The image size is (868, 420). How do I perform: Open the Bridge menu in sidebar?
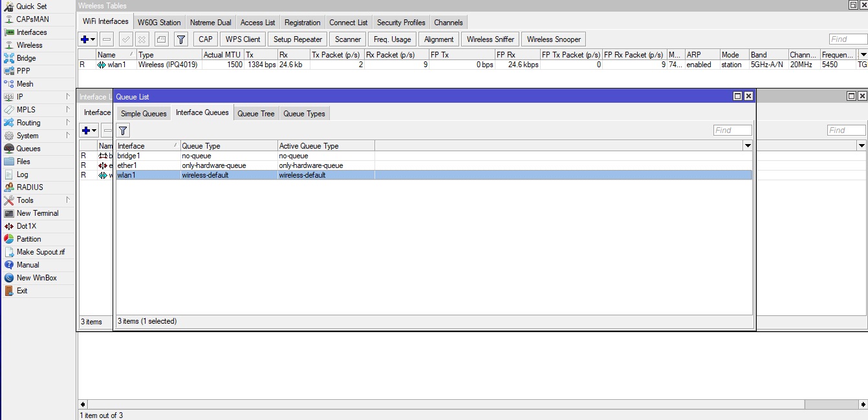pyautogui.click(x=25, y=58)
